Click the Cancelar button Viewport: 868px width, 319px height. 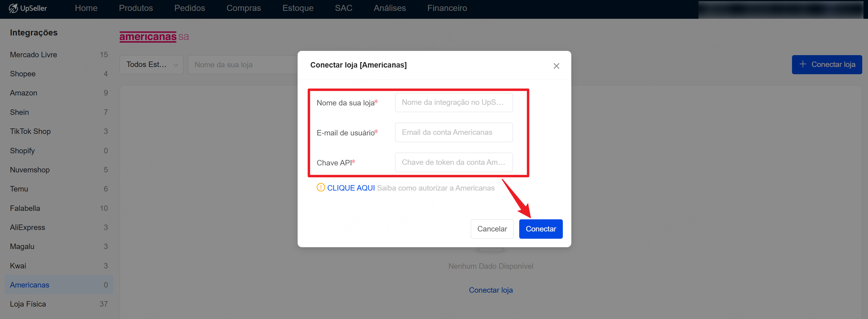[x=492, y=229]
